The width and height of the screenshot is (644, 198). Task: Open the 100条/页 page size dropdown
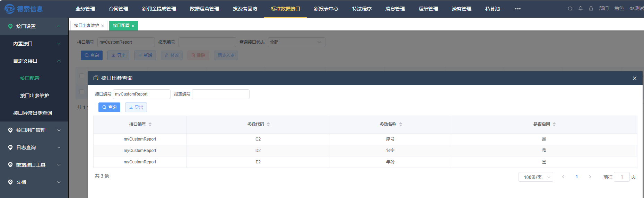click(x=536, y=177)
